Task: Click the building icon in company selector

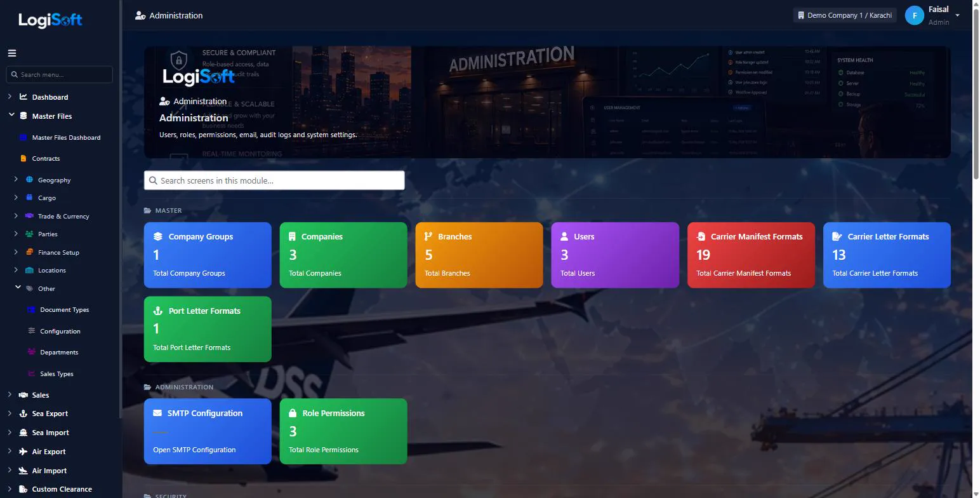Action: pyautogui.click(x=801, y=15)
